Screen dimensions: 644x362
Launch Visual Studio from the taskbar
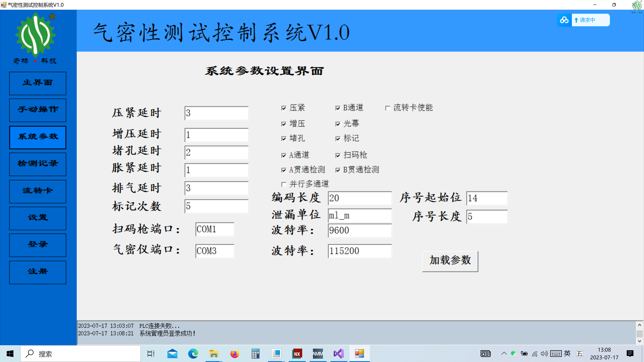point(338,353)
